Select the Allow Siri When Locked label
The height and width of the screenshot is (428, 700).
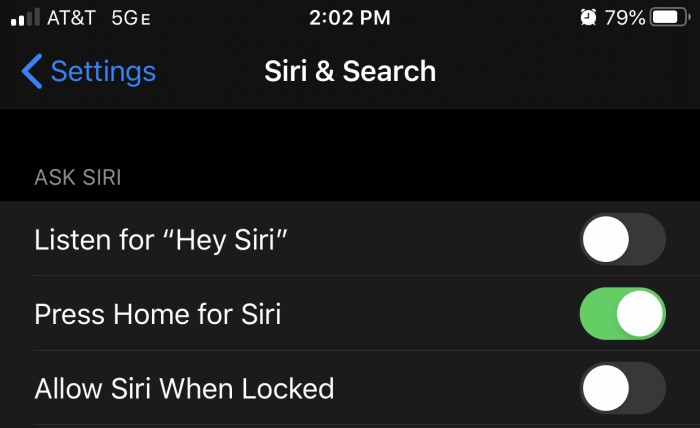(184, 388)
